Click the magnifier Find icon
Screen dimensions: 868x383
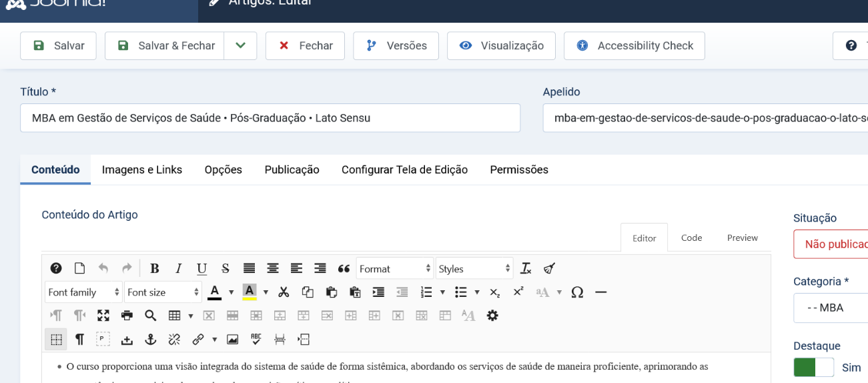(x=151, y=316)
